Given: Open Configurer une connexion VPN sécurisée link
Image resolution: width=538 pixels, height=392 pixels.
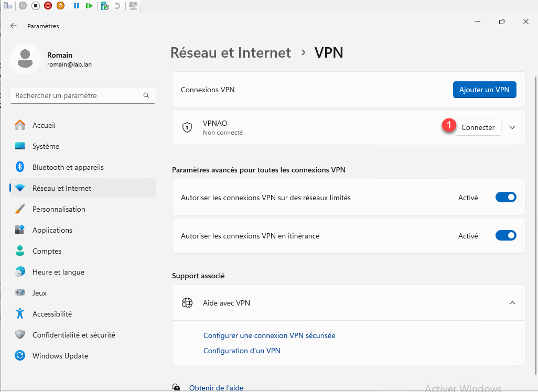Looking at the screenshot, I should [269, 335].
